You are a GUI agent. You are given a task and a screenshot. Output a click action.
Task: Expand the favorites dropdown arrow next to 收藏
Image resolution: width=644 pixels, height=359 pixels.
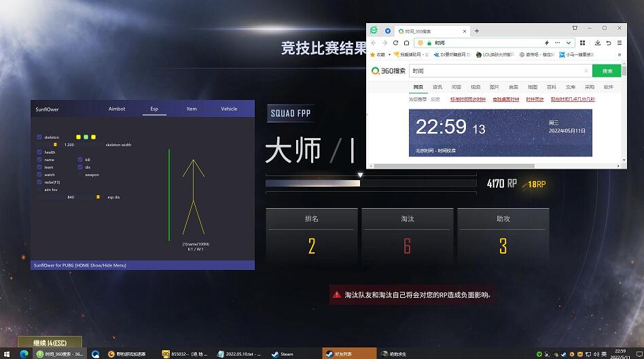[389, 54]
